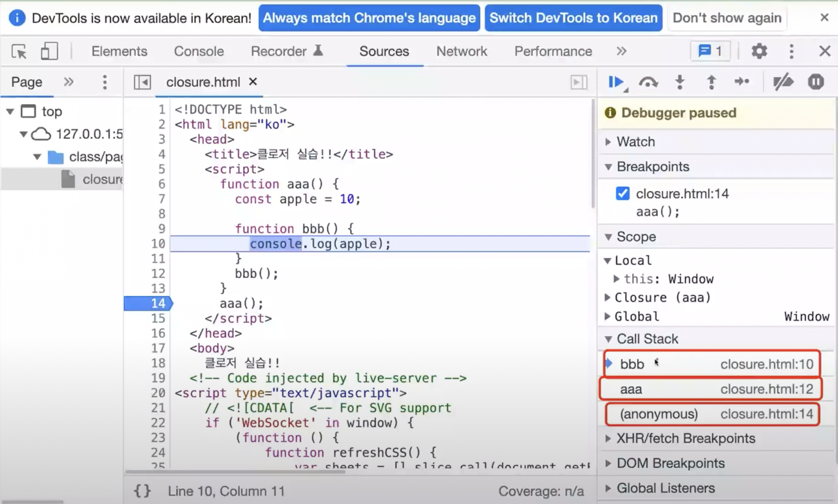Click the breakpoint code preview aaa();
This screenshot has height=504, width=838.
658,212
